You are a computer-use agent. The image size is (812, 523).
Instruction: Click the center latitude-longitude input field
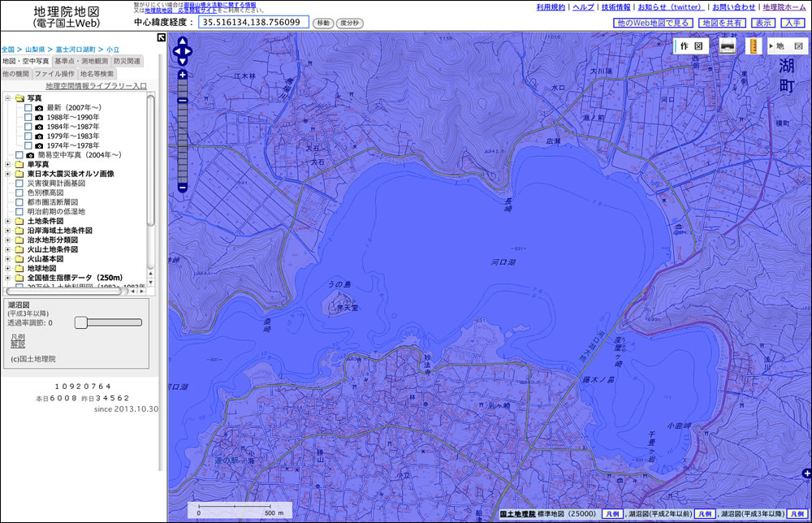[253, 23]
